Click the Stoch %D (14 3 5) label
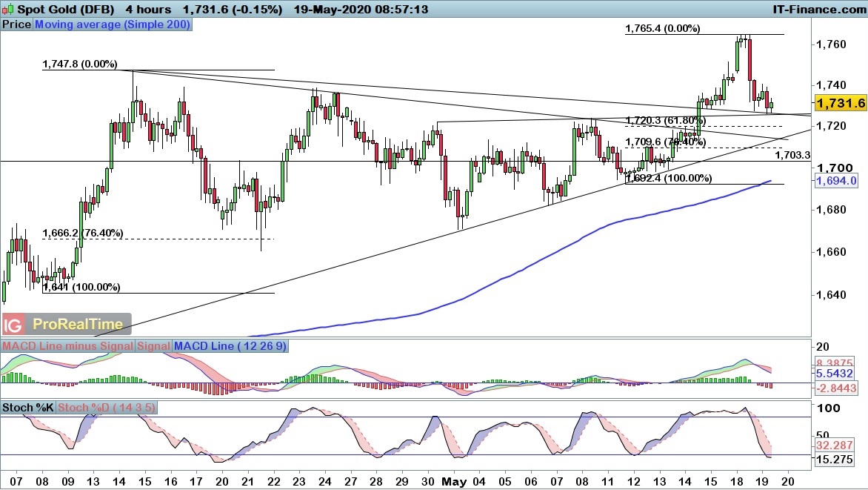 (107, 408)
